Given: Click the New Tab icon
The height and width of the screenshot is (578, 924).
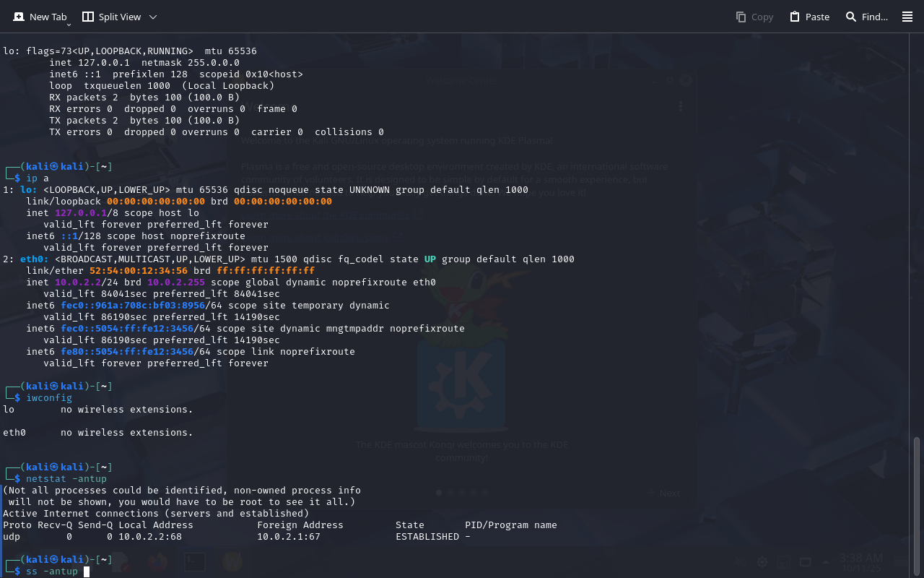Looking at the screenshot, I should point(19,17).
